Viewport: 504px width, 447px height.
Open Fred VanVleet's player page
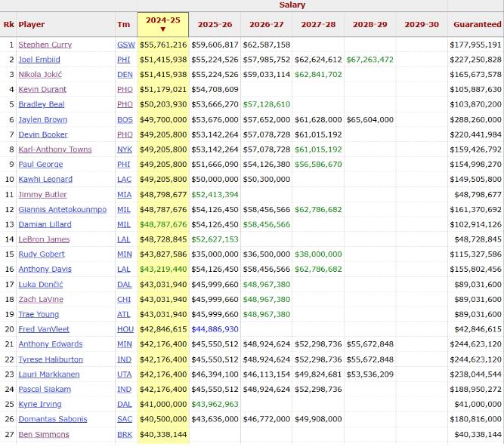[45, 329]
